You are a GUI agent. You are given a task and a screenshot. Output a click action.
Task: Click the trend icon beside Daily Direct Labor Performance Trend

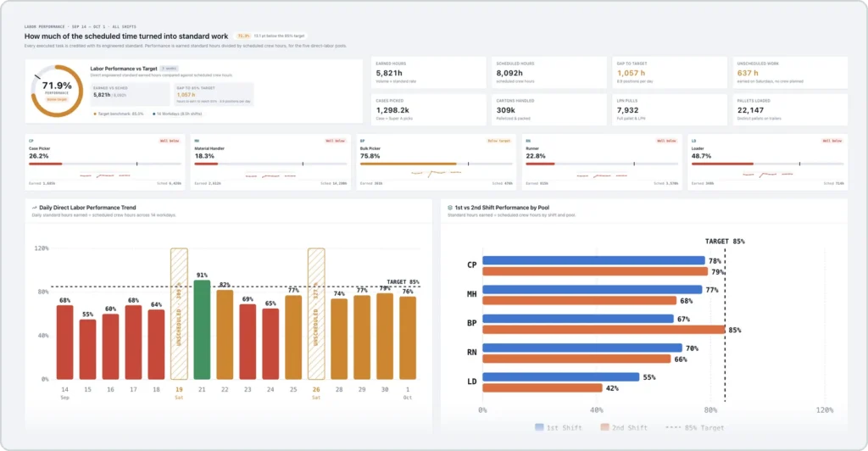pyautogui.click(x=34, y=208)
